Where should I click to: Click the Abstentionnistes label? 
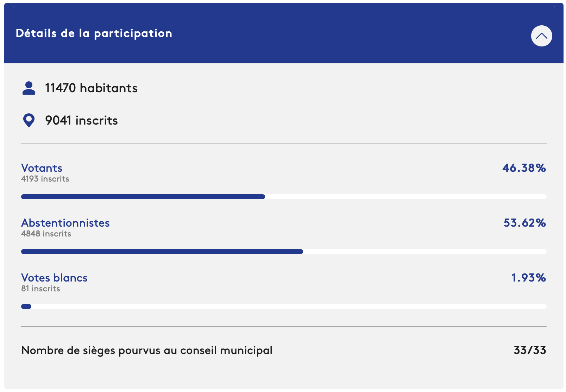point(65,223)
